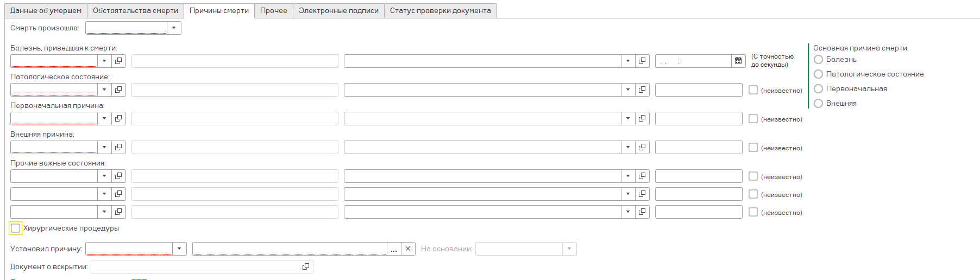
Task: Select 'Болезнь' as main cause of death
Action: pyautogui.click(x=818, y=60)
